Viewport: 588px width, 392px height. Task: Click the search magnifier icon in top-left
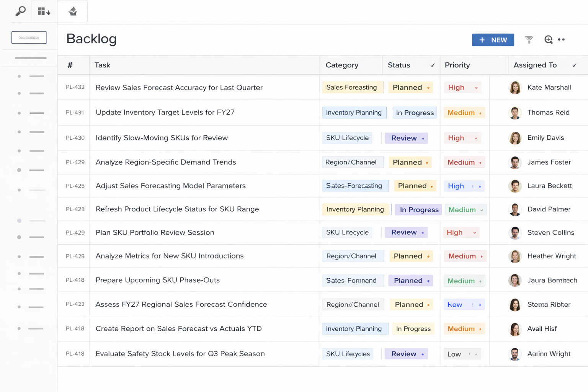(21, 11)
